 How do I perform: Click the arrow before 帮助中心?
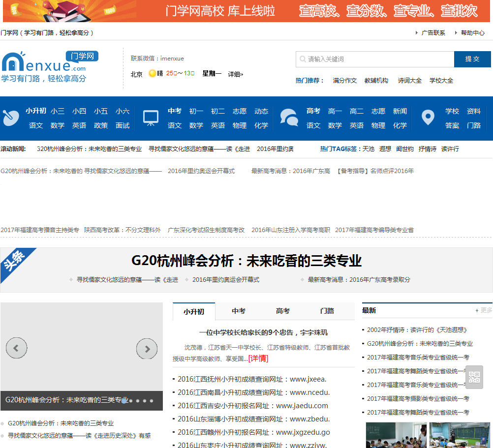(x=456, y=32)
